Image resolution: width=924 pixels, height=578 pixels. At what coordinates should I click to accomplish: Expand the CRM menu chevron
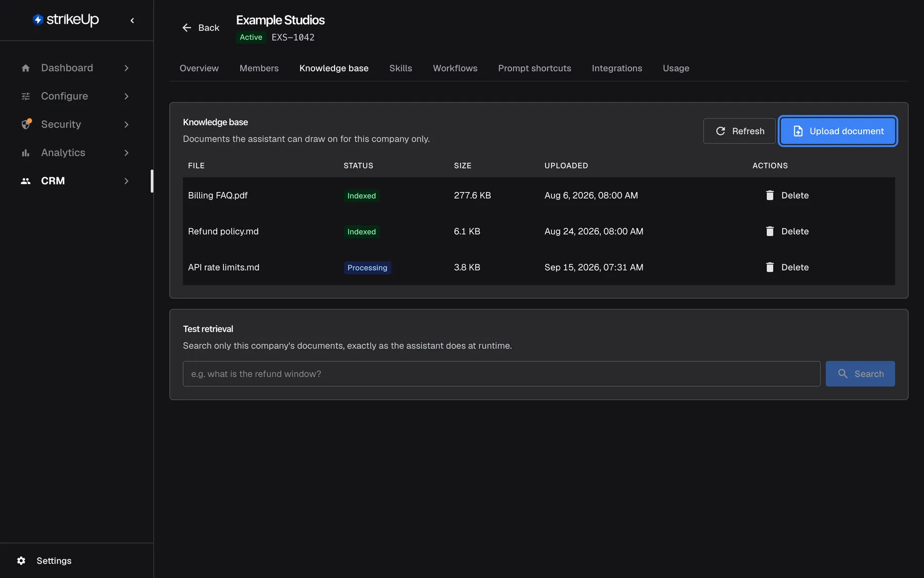point(126,181)
